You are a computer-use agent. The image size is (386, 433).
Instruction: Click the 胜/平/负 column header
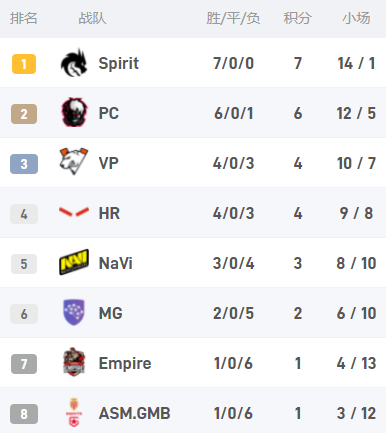point(233,18)
